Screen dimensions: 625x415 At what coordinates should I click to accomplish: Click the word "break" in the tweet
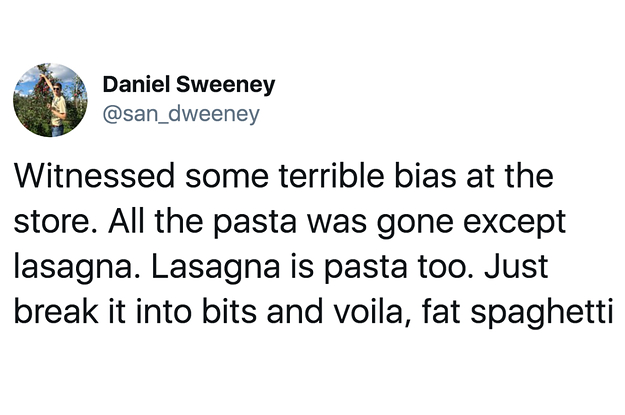point(56,311)
